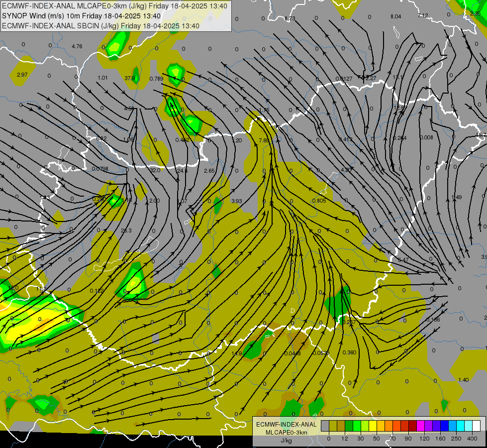Click the map value 7.12
The image size is (487, 448).
pyautogui.click(x=423, y=15)
